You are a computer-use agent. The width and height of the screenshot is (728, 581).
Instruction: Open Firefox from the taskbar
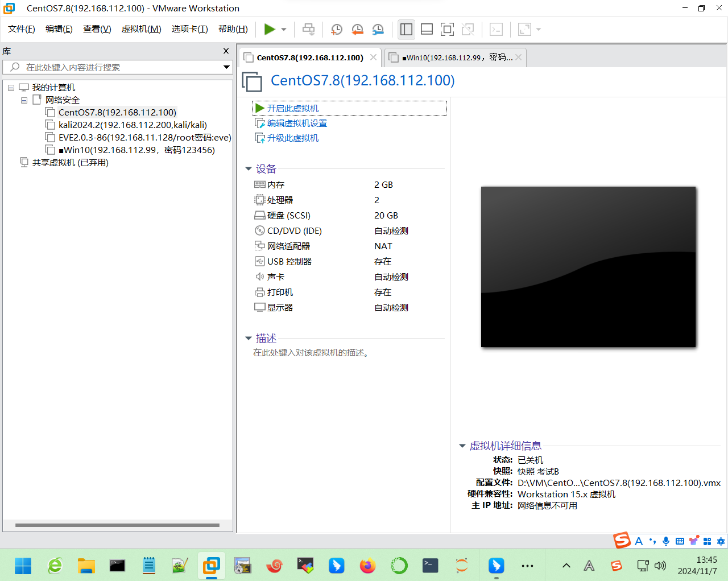[367, 566]
